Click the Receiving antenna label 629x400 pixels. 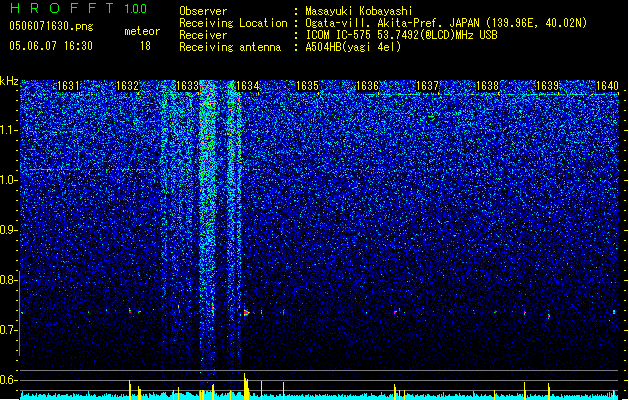pyautogui.click(x=230, y=47)
